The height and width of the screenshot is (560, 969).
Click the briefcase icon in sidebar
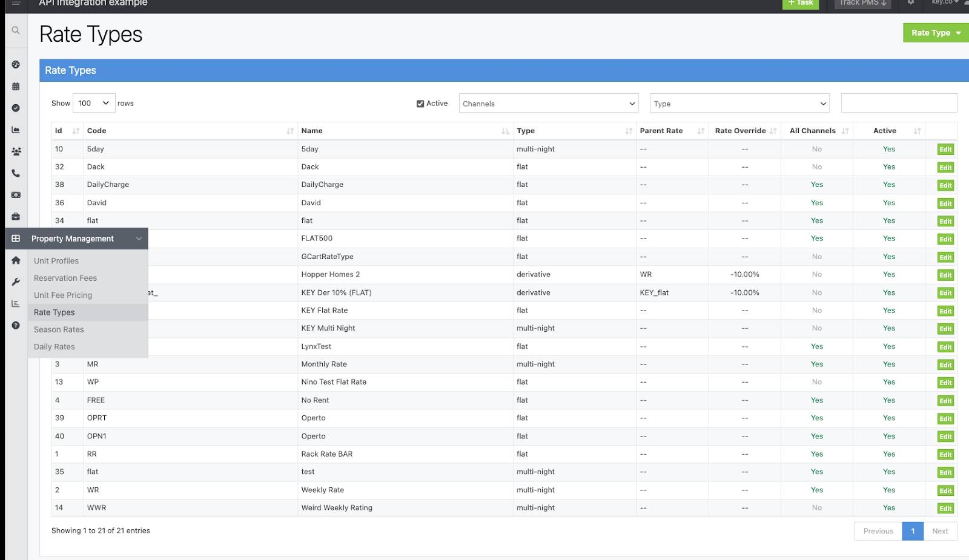[16, 217]
